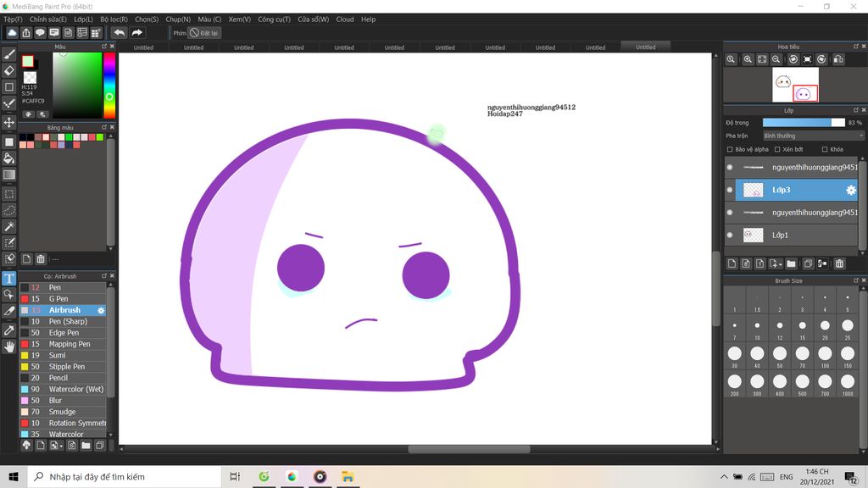Screen dimensions: 868x488
Task: Select the rectangular Selection tool
Action: tap(8, 194)
